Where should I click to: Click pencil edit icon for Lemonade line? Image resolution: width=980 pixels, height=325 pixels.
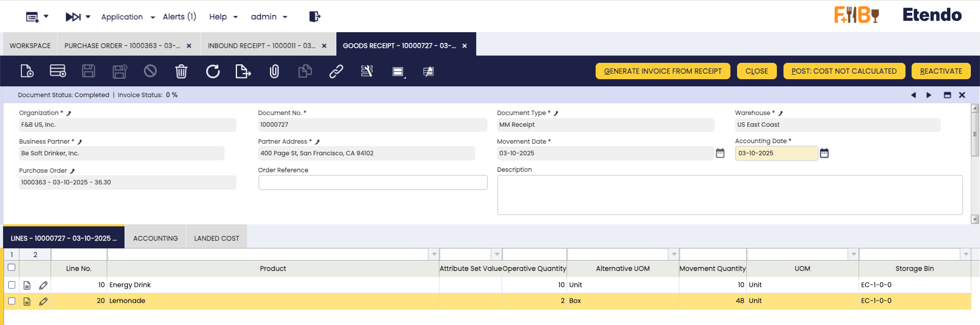(x=43, y=301)
